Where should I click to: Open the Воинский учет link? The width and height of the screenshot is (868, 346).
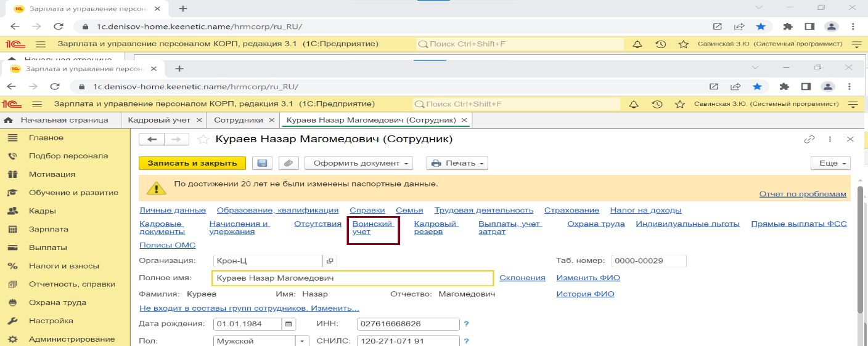[x=372, y=228]
